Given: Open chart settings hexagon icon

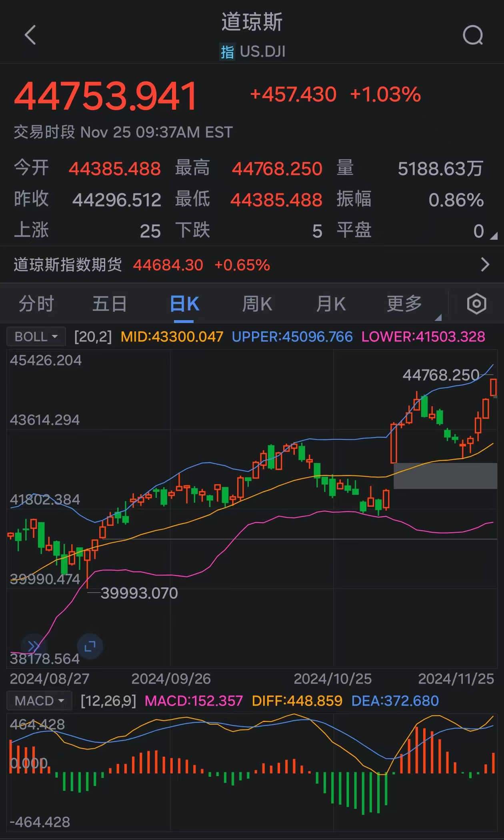Looking at the screenshot, I should (476, 304).
